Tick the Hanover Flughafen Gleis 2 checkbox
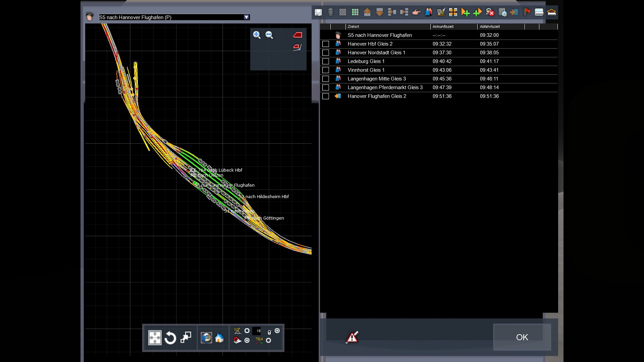This screenshot has width=644, height=362. click(x=325, y=96)
